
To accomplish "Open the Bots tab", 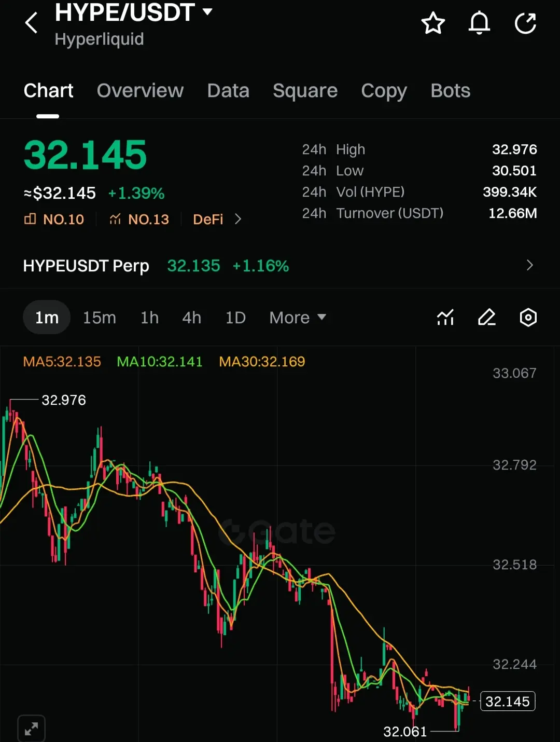I will coord(450,91).
